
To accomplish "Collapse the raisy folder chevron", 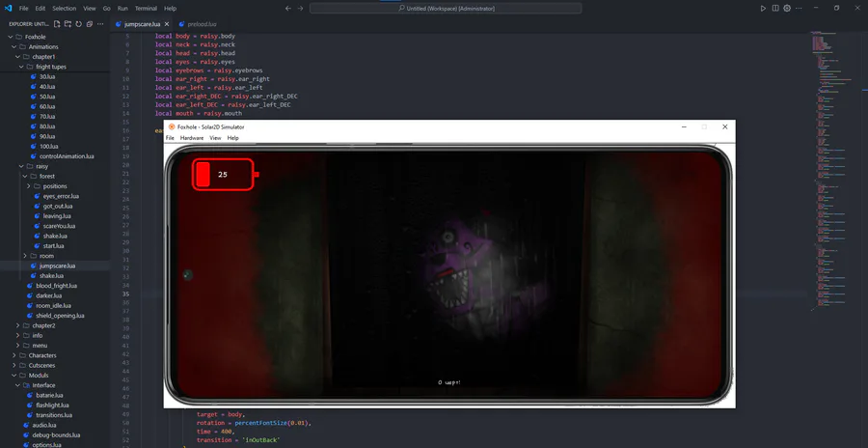I will click(x=21, y=166).
